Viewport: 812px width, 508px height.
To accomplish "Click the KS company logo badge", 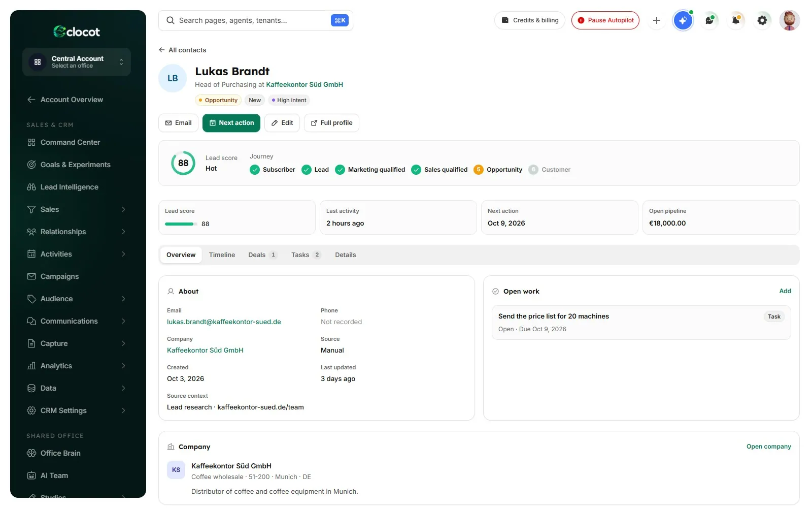I will [x=176, y=470].
